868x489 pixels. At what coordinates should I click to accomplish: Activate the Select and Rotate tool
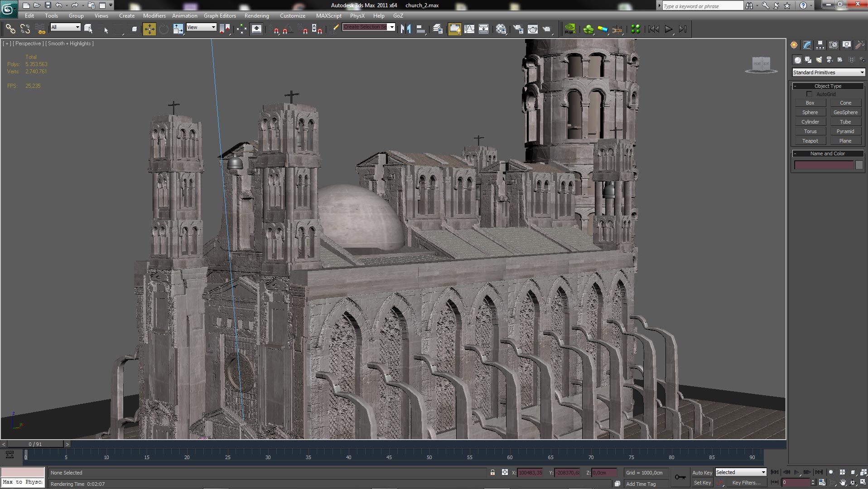coord(164,29)
